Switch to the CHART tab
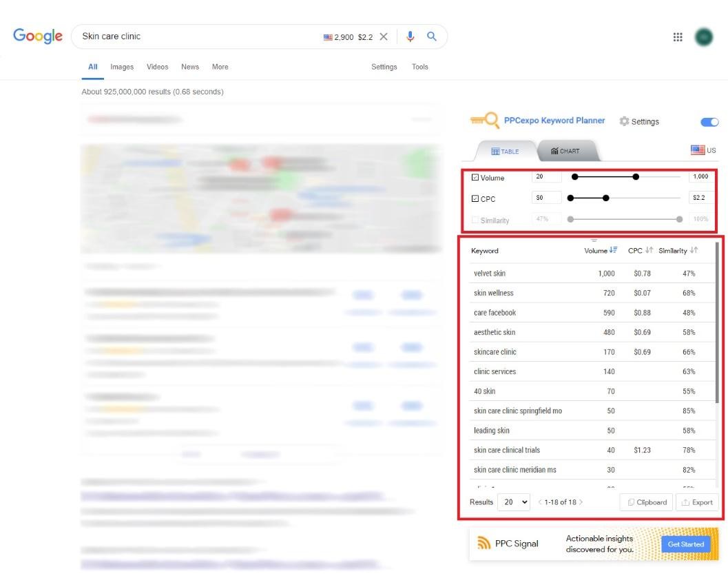 565,151
